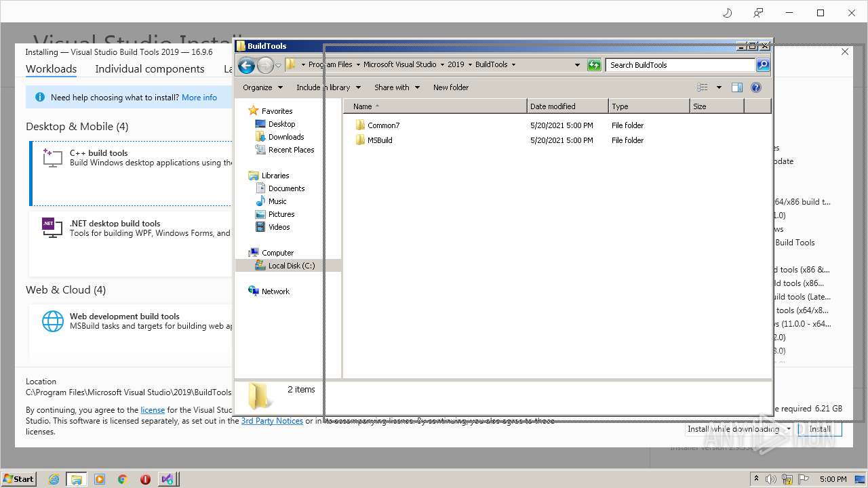
Task: Click the night mode moon icon
Action: tap(728, 13)
